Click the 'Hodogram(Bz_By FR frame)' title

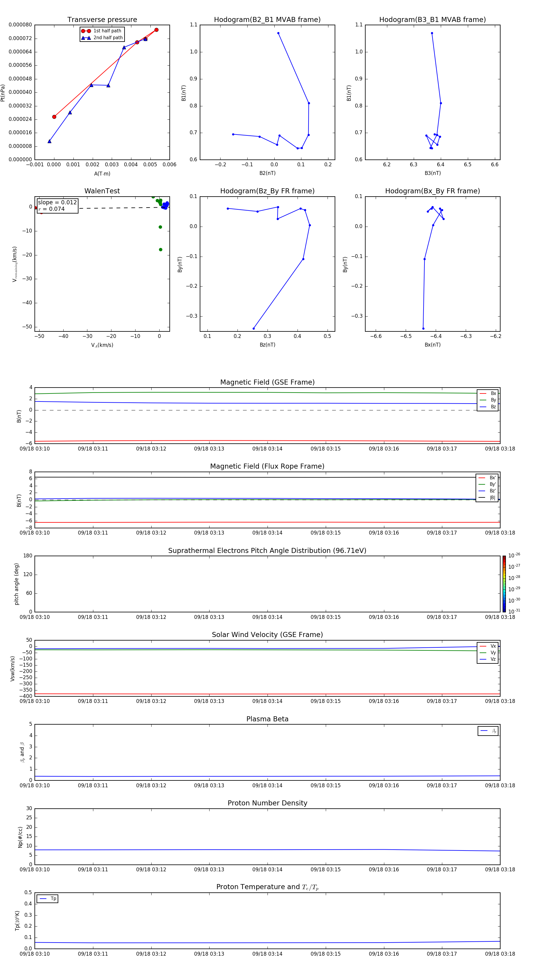pos(267,191)
